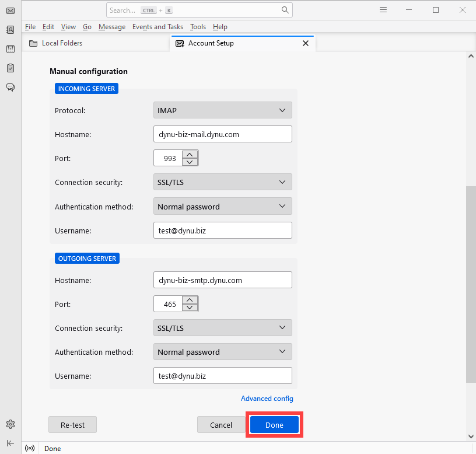Open incoming Connection security dropdown
Image resolution: width=476 pixels, height=454 pixels.
(x=223, y=182)
